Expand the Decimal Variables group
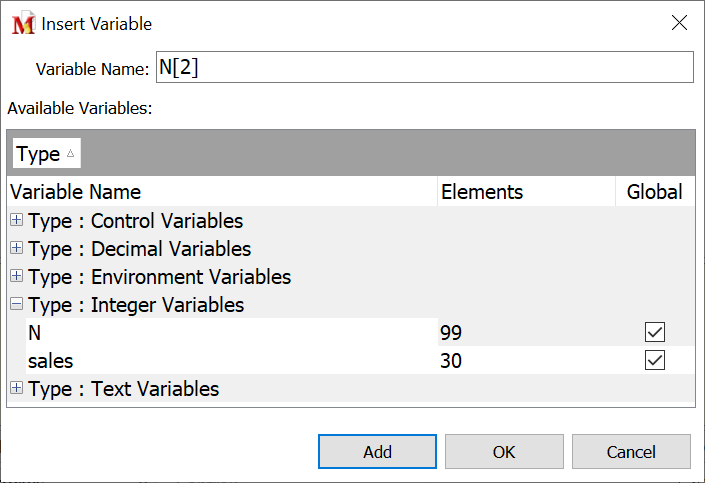The width and height of the screenshot is (705, 483). point(17,249)
